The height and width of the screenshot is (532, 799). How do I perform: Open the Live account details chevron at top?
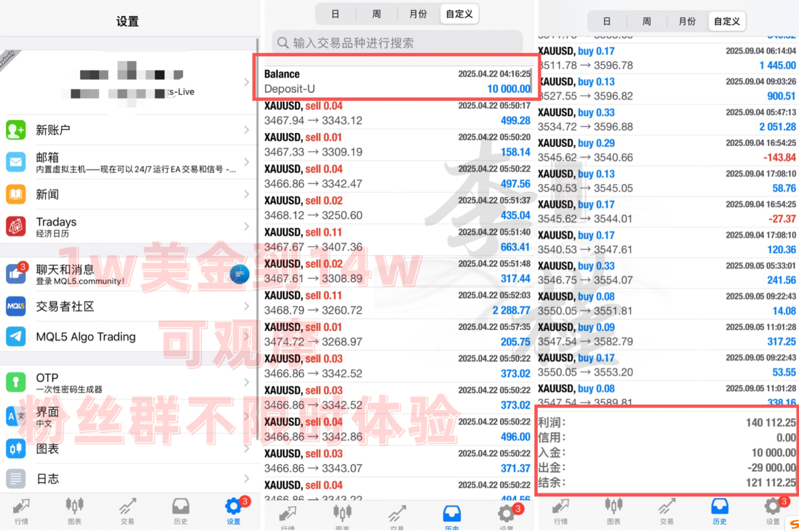point(246,82)
